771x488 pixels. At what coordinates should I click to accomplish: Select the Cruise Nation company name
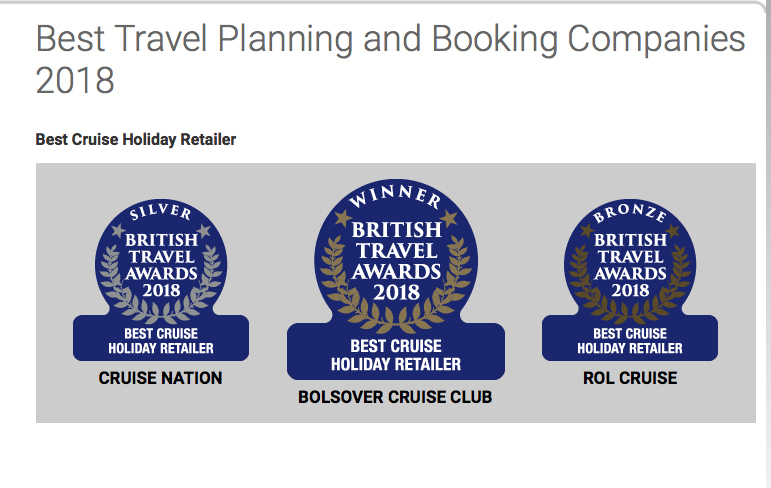click(x=160, y=379)
